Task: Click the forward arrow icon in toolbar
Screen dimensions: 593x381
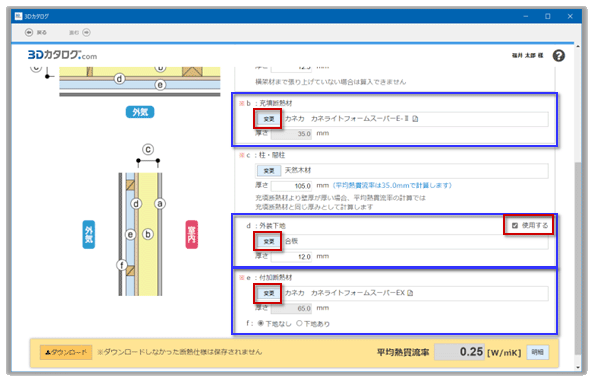Action: [x=87, y=33]
